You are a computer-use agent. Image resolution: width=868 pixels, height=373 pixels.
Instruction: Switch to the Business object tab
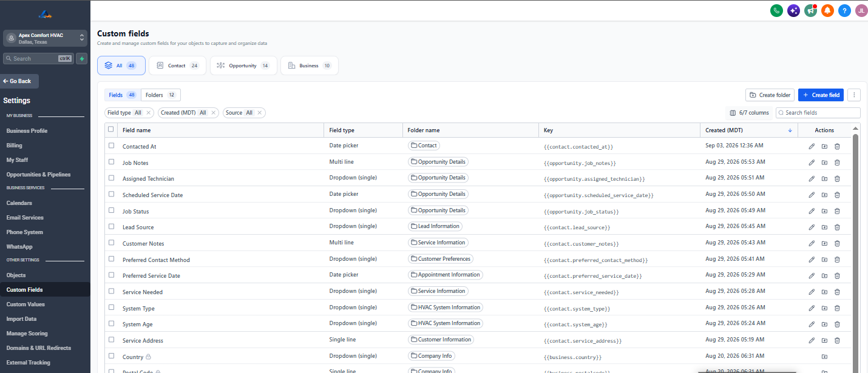[x=310, y=66]
